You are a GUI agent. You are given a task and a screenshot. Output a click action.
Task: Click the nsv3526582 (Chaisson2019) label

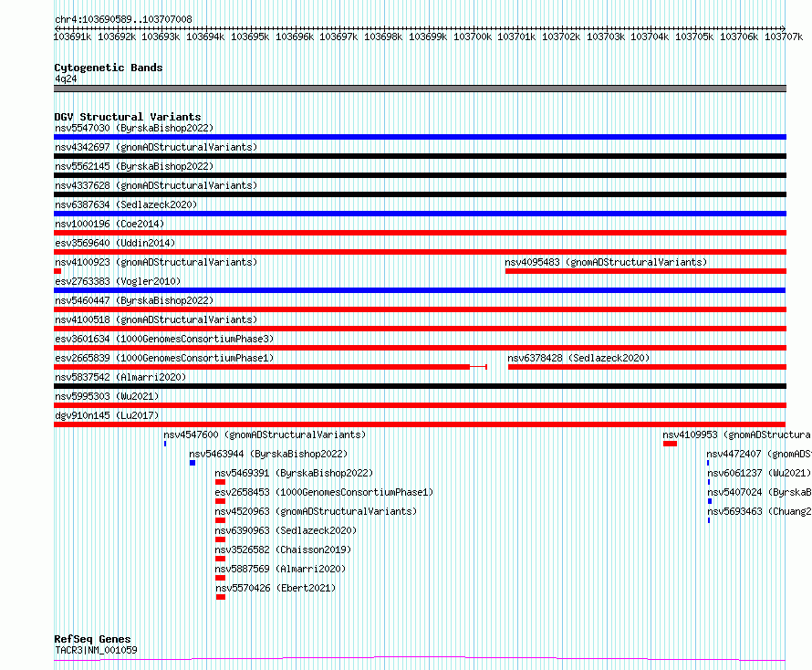click(x=283, y=550)
